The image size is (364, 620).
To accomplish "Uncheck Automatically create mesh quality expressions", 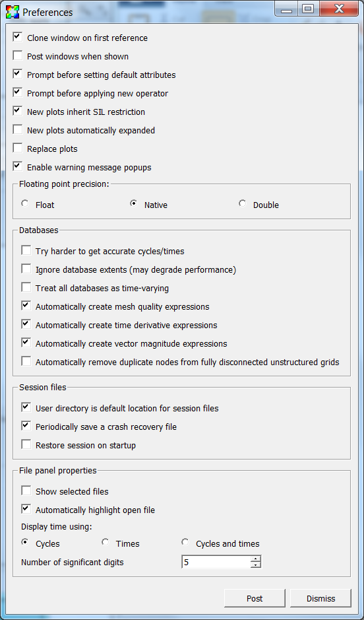I will [26, 306].
